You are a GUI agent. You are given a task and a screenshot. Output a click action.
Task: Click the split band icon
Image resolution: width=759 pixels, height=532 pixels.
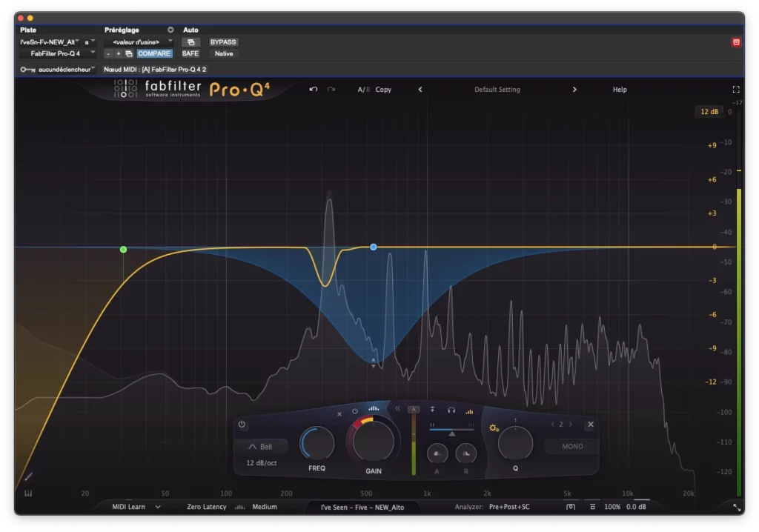tap(432, 410)
